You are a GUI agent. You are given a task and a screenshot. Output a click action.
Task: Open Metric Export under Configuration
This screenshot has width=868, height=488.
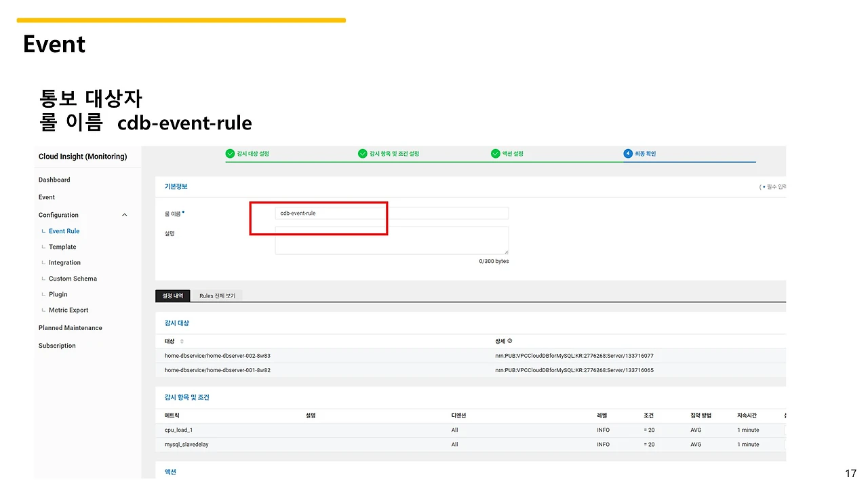(x=68, y=310)
